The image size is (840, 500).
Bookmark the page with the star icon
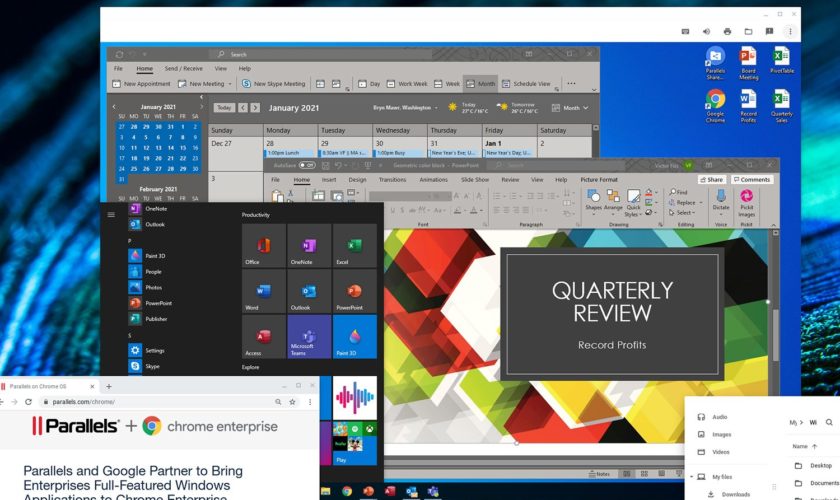point(294,402)
